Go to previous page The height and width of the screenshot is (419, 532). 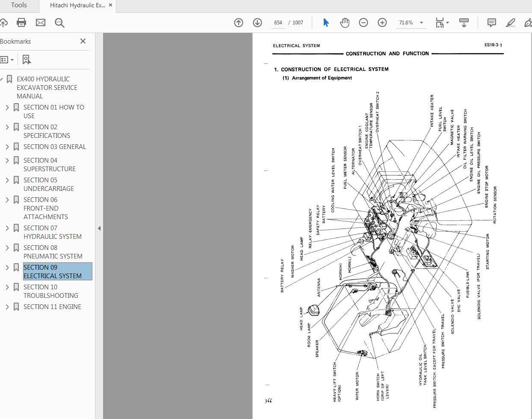[x=238, y=23]
